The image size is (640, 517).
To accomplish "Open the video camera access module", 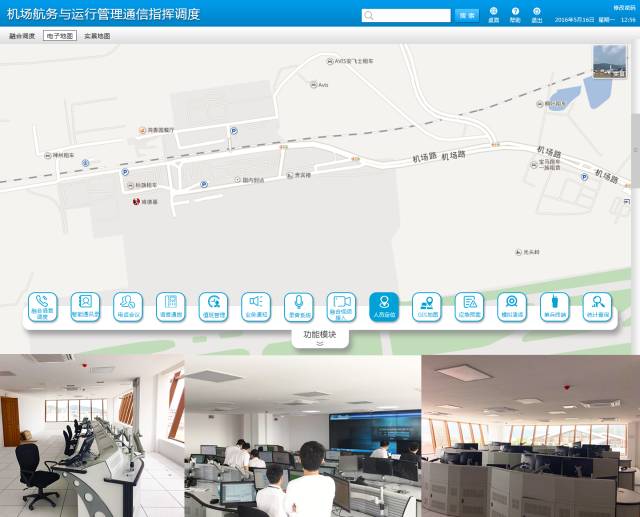I will [x=341, y=305].
